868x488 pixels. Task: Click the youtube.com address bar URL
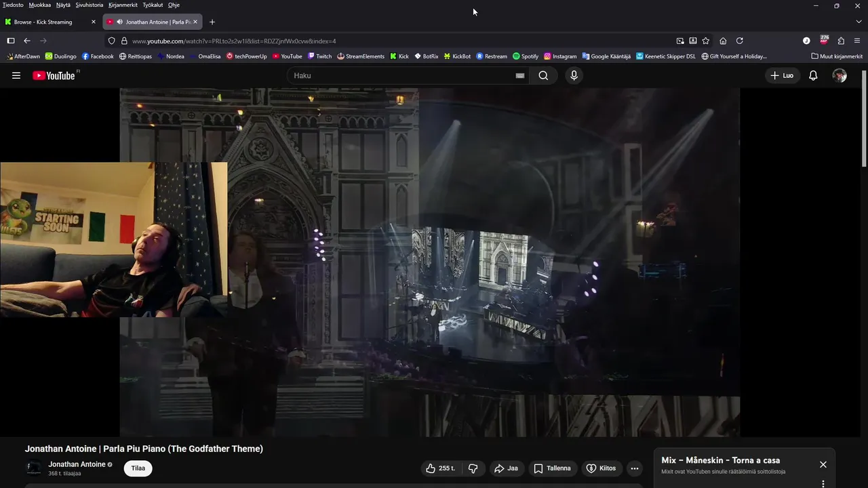[234, 41]
